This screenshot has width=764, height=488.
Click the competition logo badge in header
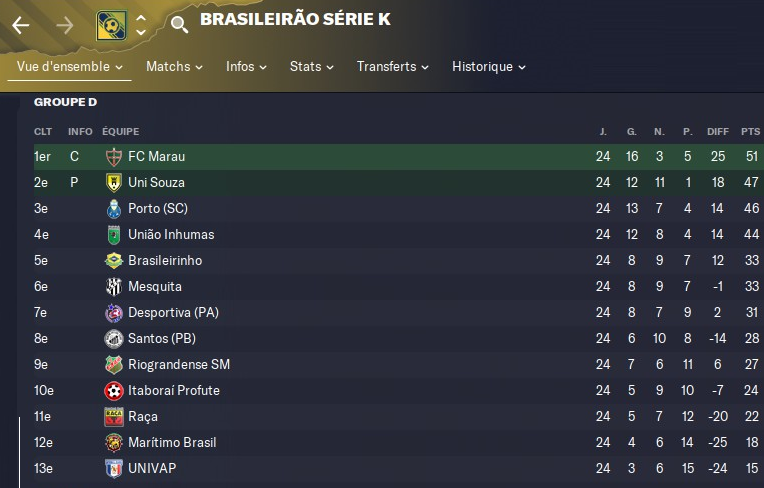[x=112, y=26]
